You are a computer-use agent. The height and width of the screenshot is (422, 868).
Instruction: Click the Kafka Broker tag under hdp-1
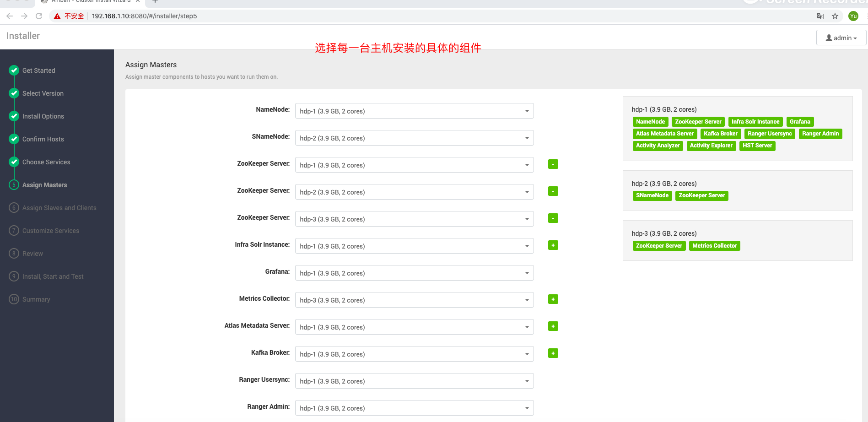(720, 134)
